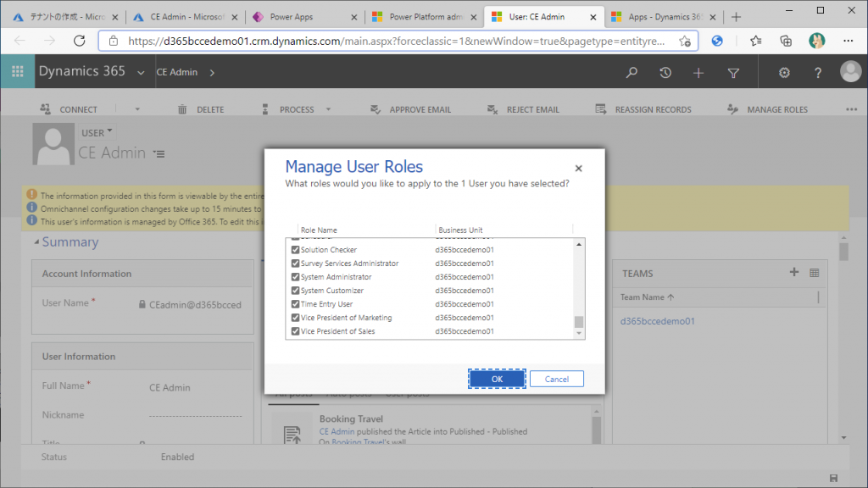The image size is (868, 488).
Task: Open the CE Admin post author link
Action: pos(337,431)
